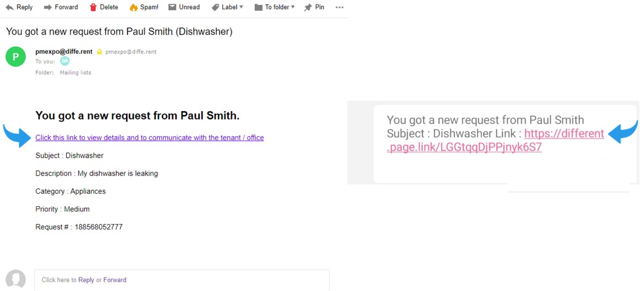Screen dimensions: 644x291
Task: Click the Forward link in quick reply box
Action: click(115, 280)
